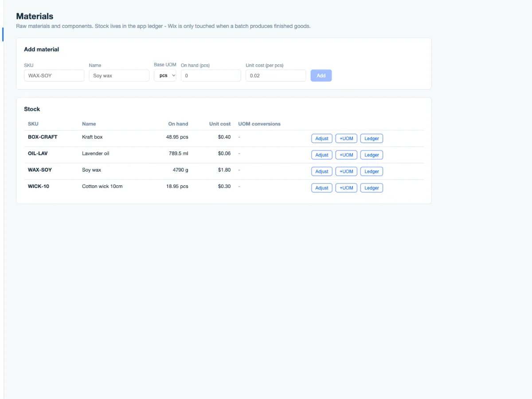Screen dimensions: 532x399
Task: Click the Soy wax name in Stock table
Action: 91,170
